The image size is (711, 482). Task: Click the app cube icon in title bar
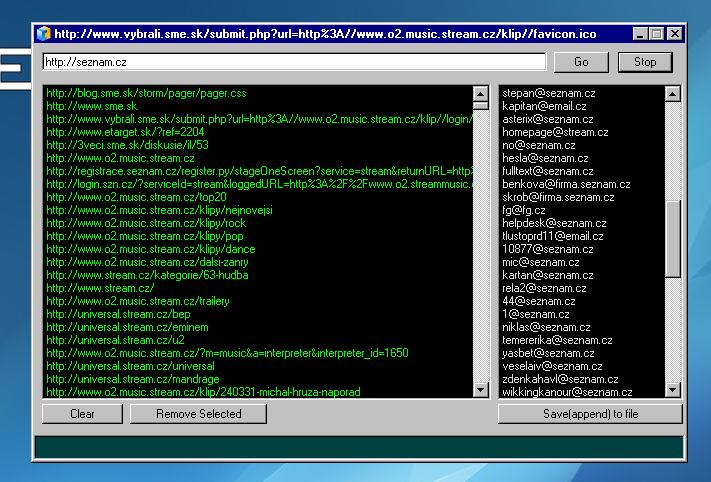[44, 34]
